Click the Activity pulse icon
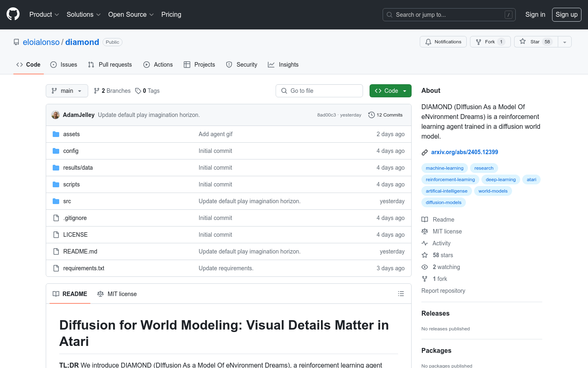This screenshot has height=368, width=588. click(425, 243)
